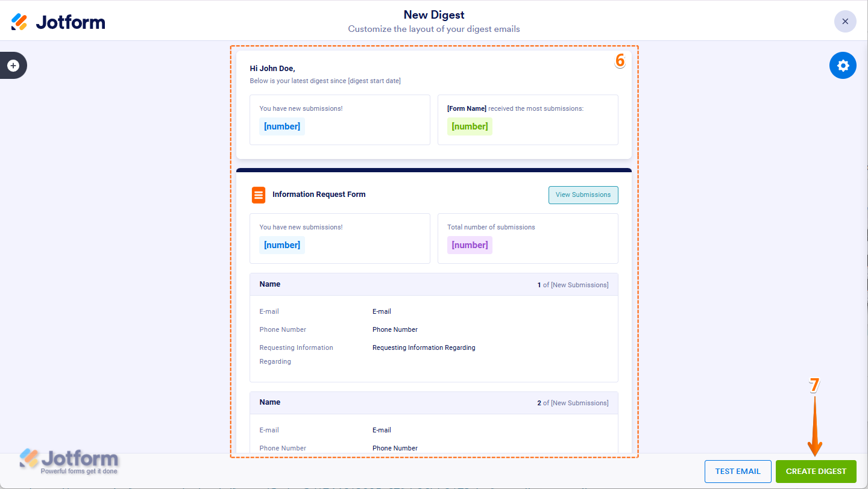Screen dimensions: 868x489
Task: Send a test email
Action: (737, 471)
